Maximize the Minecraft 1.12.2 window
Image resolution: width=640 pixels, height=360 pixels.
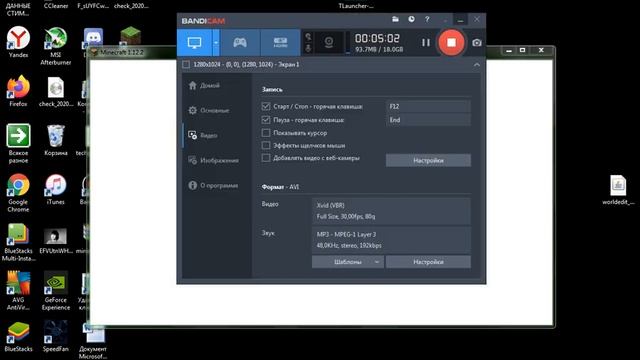pyautogui.click(x=522, y=51)
